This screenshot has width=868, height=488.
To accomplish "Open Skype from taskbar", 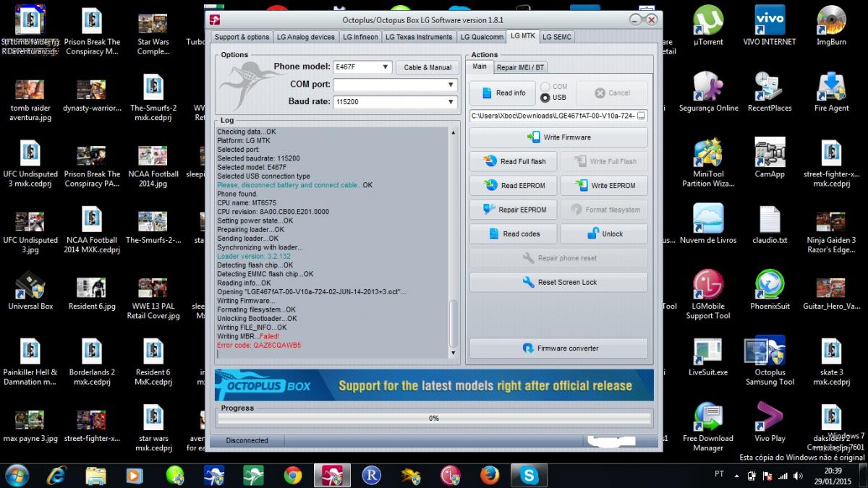I will (529, 475).
